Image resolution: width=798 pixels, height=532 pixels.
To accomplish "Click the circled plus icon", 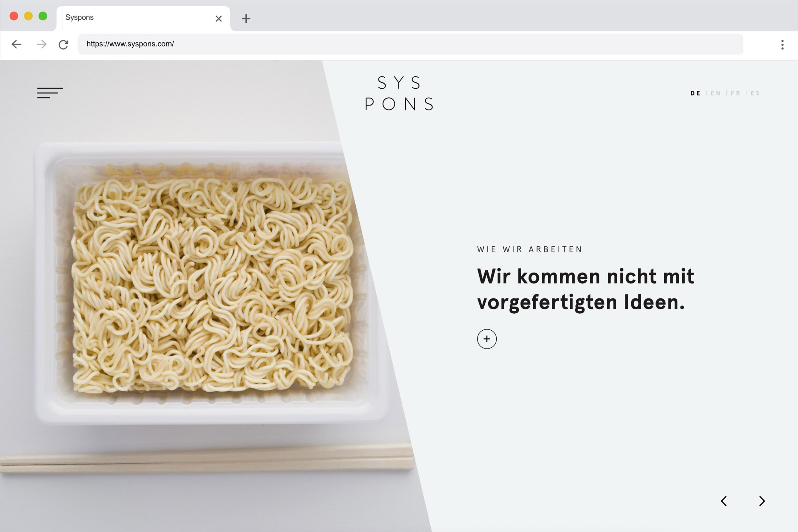I will pos(487,339).
